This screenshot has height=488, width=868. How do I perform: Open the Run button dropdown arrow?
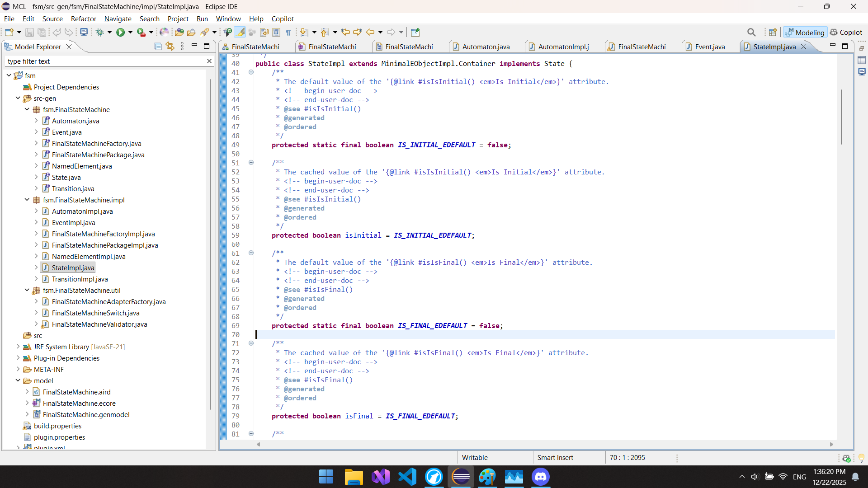(x=130, y=32)
